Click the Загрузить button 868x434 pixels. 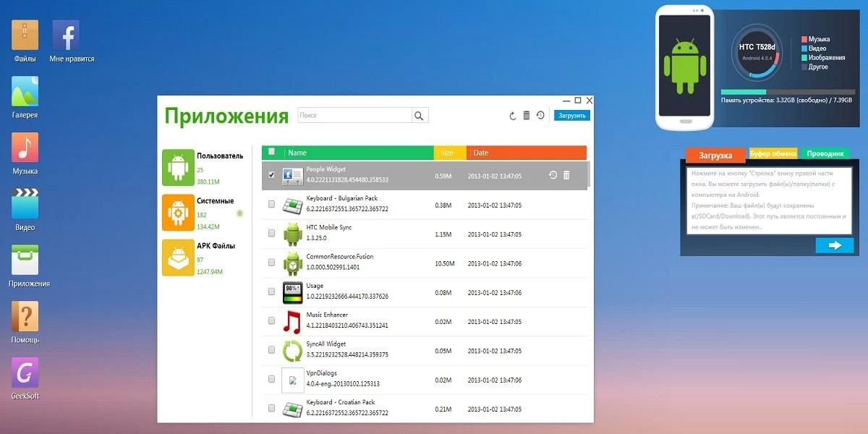(x=572, y=116)
